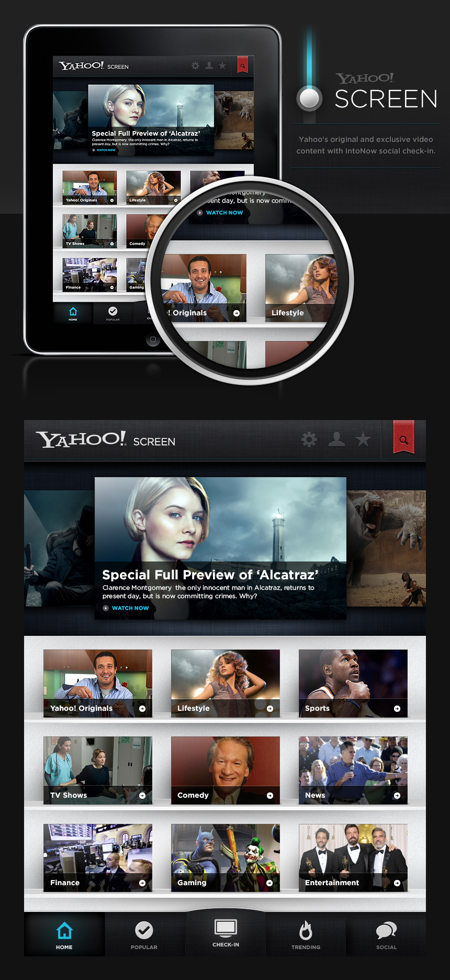This screenshot has width=450, height=980.
Task: Click the SCREEN title text at top right
Action: pyautogui.click(x=386, y=99)
